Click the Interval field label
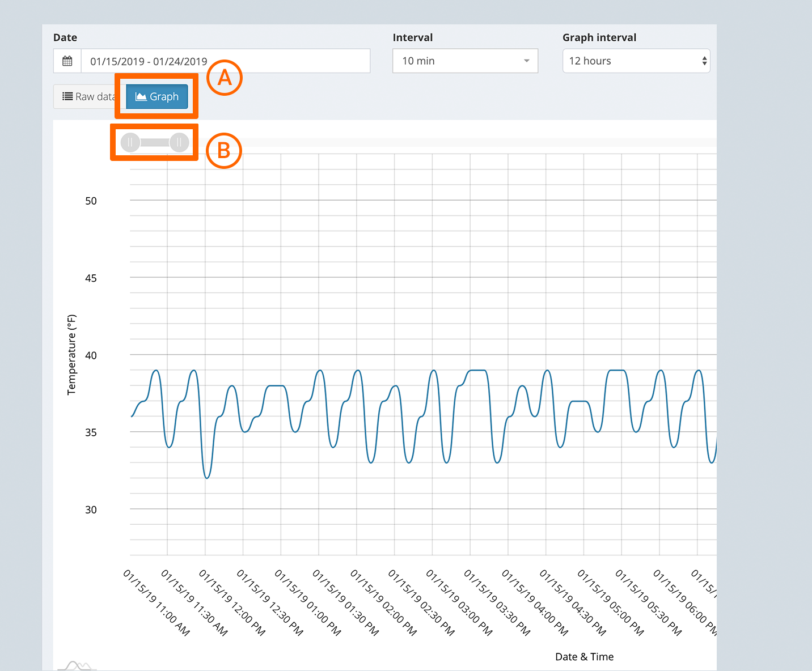Image resolution: width=812 pixels, height=671 pixels. (413, 37)
